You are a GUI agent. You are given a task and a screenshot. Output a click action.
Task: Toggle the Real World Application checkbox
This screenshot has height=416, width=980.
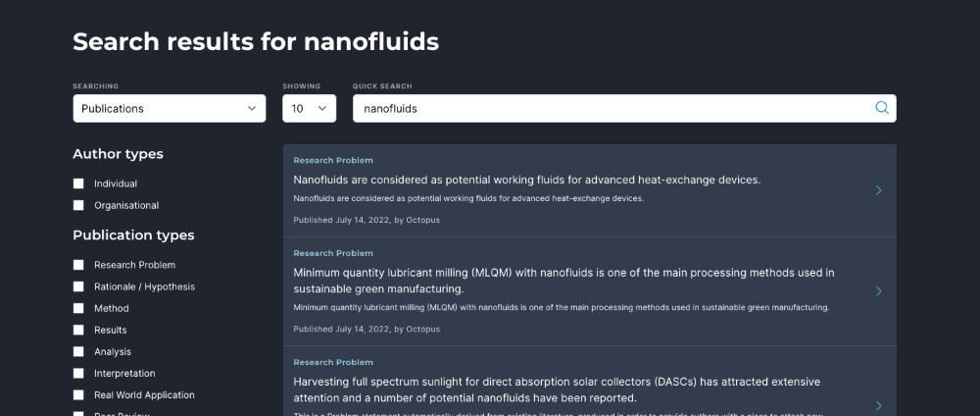coord(78,394)
